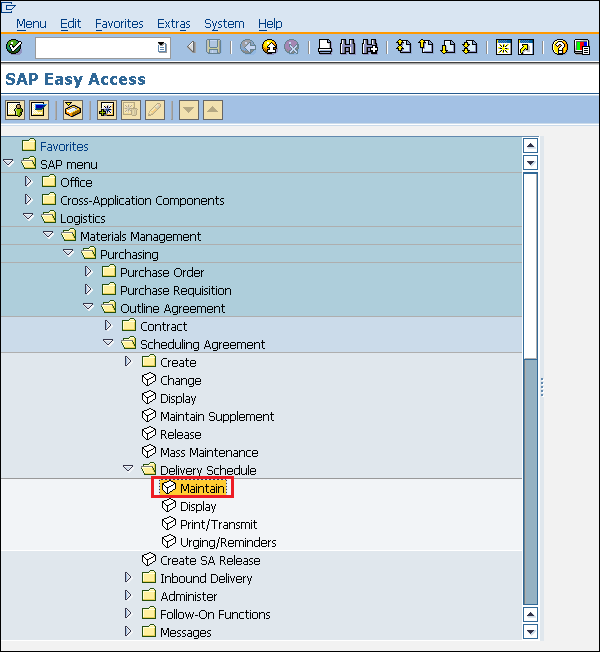Click the bottom scroll-down arrow of tree

tap(530, 632)
